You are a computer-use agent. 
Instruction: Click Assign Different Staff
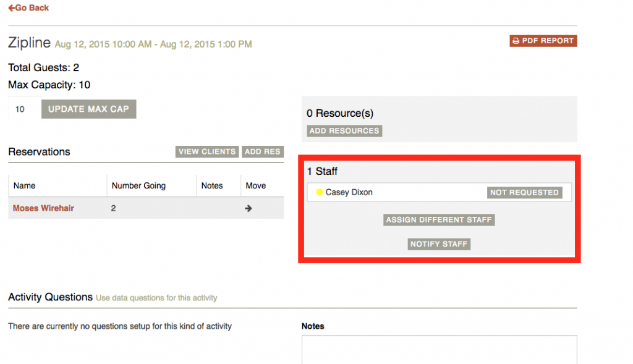[439, 220]
